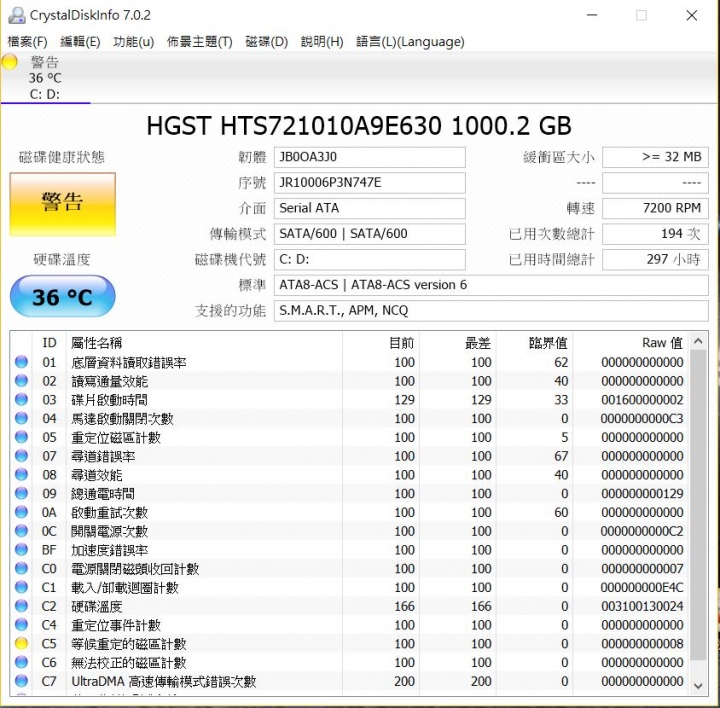
Task: Click the standard field ATA8-ACS version 6
Action: pyautogui.click(x=491, y=285)
